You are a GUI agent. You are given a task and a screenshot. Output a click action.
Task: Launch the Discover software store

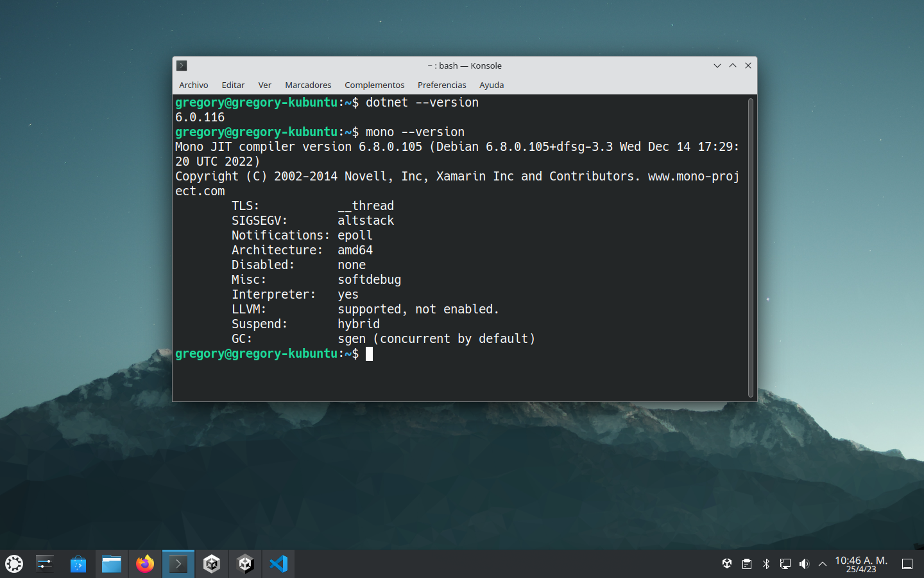78,564
